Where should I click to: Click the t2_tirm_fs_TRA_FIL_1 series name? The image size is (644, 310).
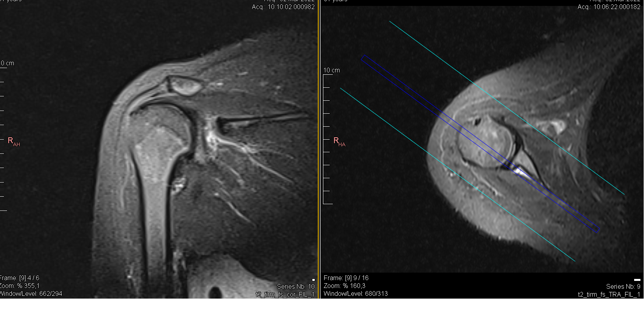[609, 294]
